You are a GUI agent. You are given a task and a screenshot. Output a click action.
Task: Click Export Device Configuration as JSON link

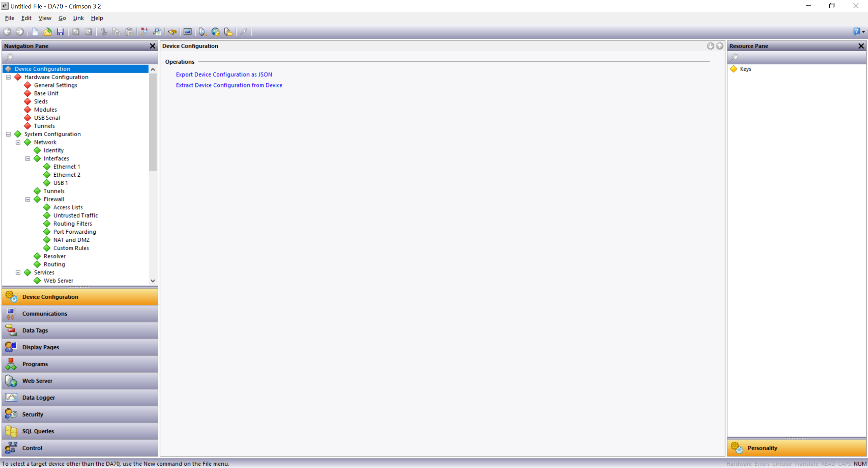[224, 75]
